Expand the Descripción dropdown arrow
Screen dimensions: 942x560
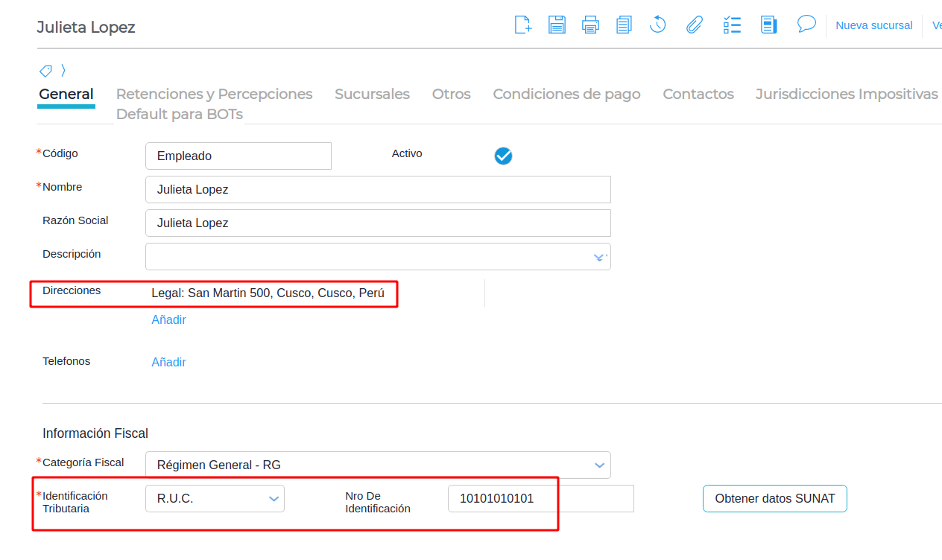tap(598, 257)
